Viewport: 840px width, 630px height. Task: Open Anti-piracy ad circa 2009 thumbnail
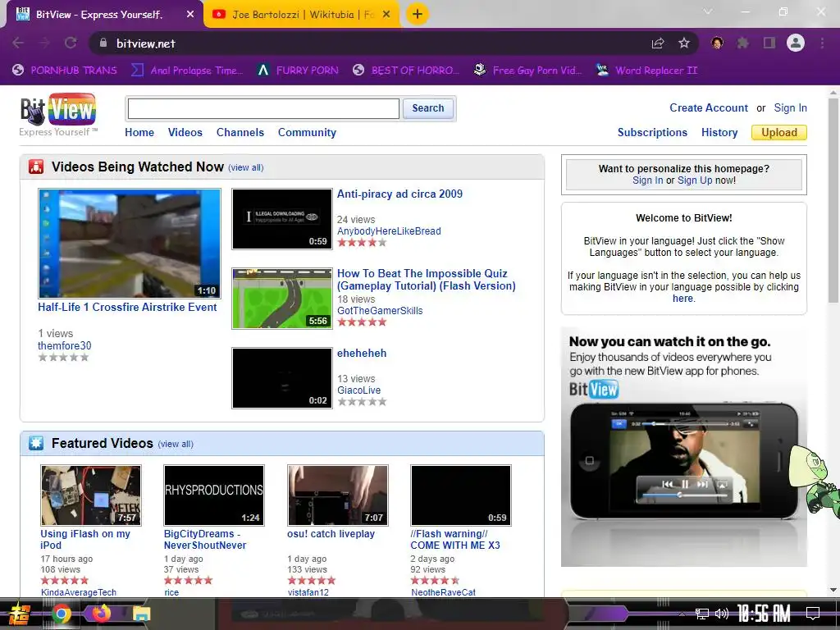(x=282, y=218)
